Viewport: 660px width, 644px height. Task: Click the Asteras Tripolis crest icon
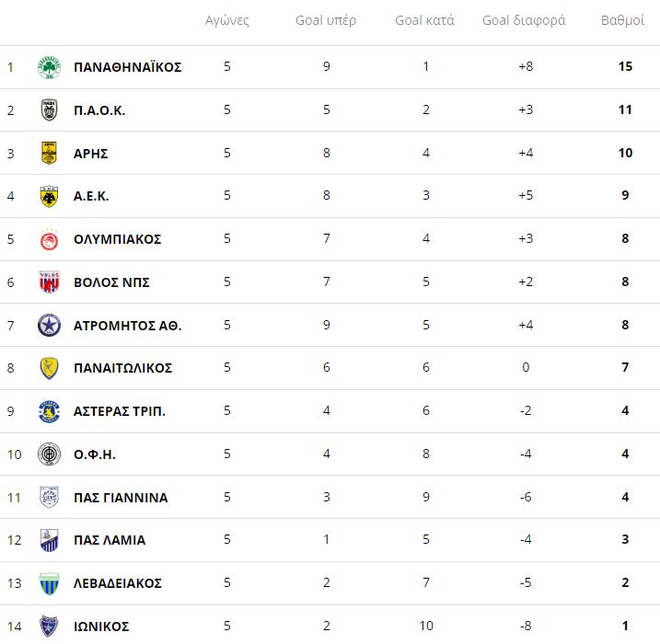click(49, 411)
